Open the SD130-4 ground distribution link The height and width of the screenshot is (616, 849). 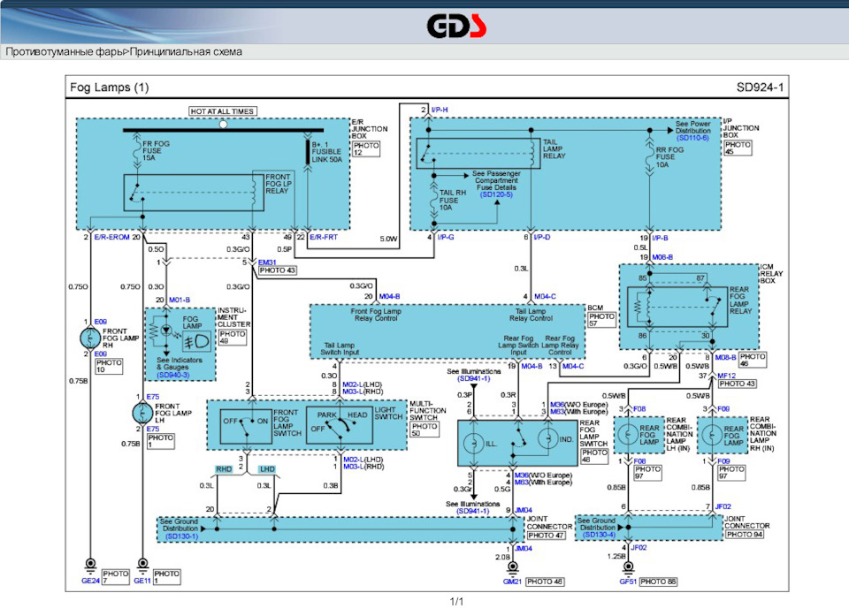(x=599, y=536)
